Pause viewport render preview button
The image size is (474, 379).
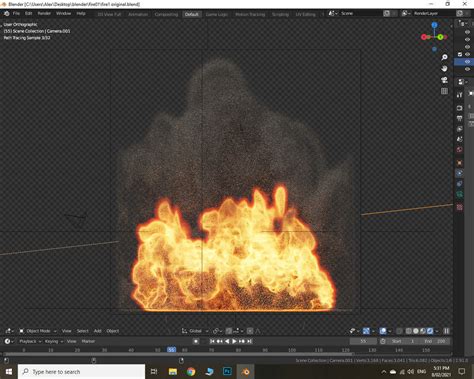[446, 331]
